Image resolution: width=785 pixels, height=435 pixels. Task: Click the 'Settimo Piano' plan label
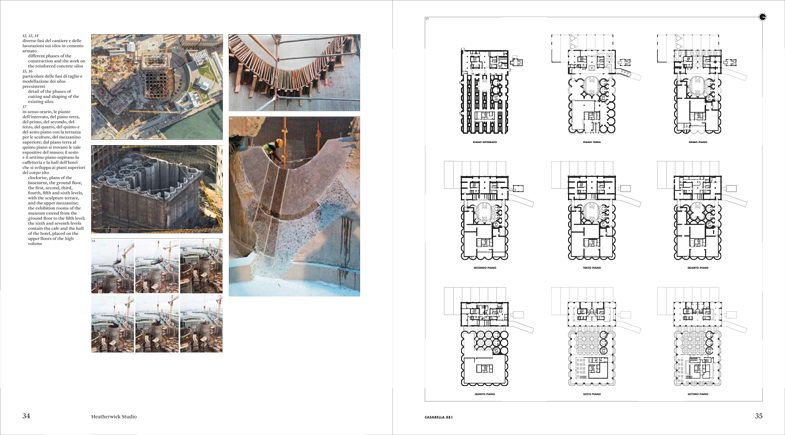698,394
